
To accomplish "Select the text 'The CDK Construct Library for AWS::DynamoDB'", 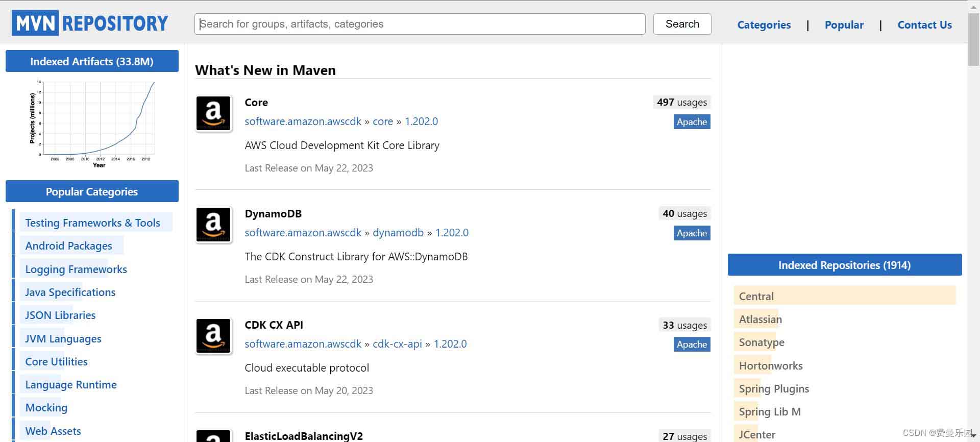I will click(x=356, y=256).
